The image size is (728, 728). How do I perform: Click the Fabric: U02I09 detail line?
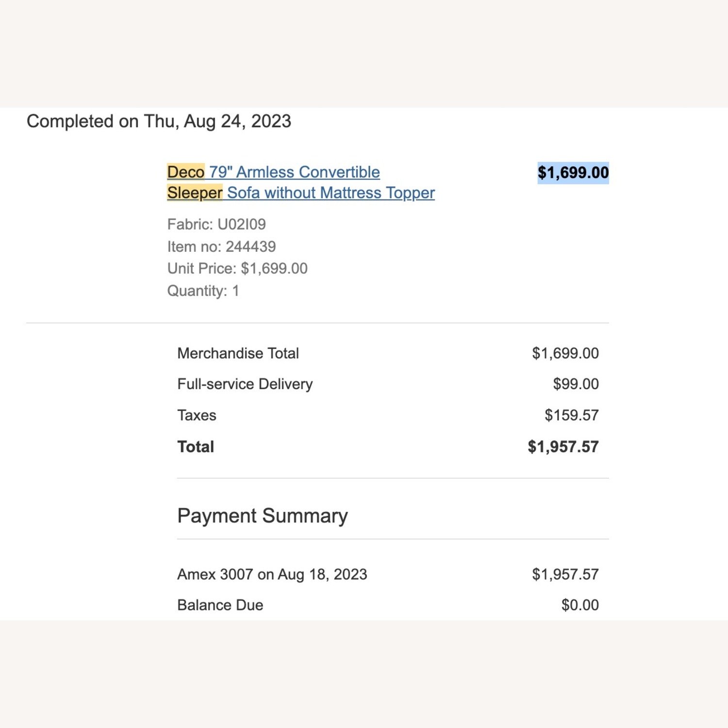[216, 224]
